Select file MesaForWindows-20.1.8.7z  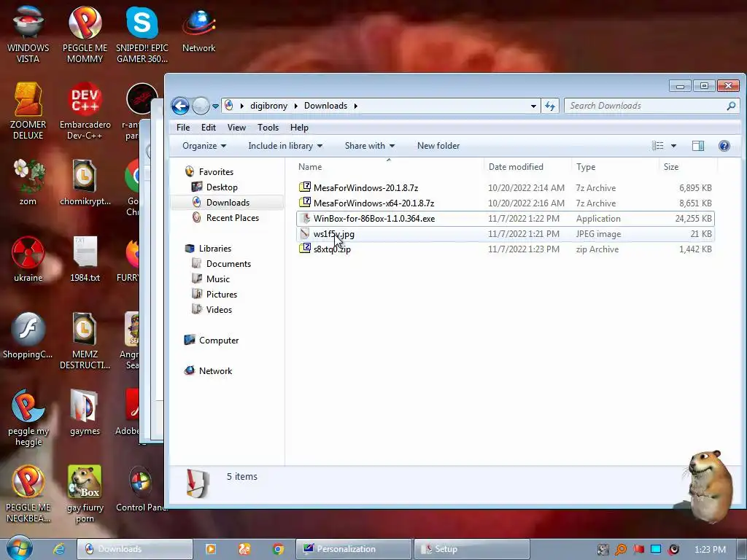(505, 187)
